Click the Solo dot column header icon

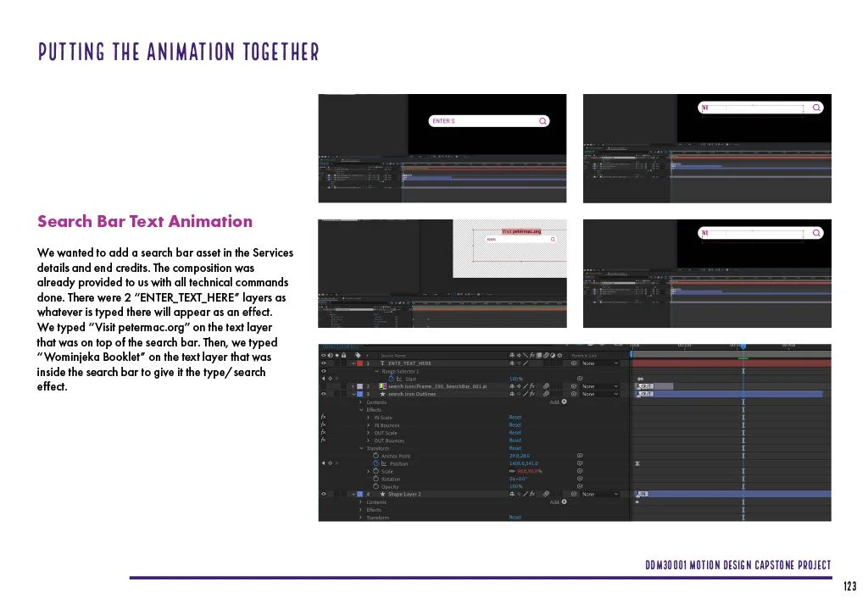(337, 355)
